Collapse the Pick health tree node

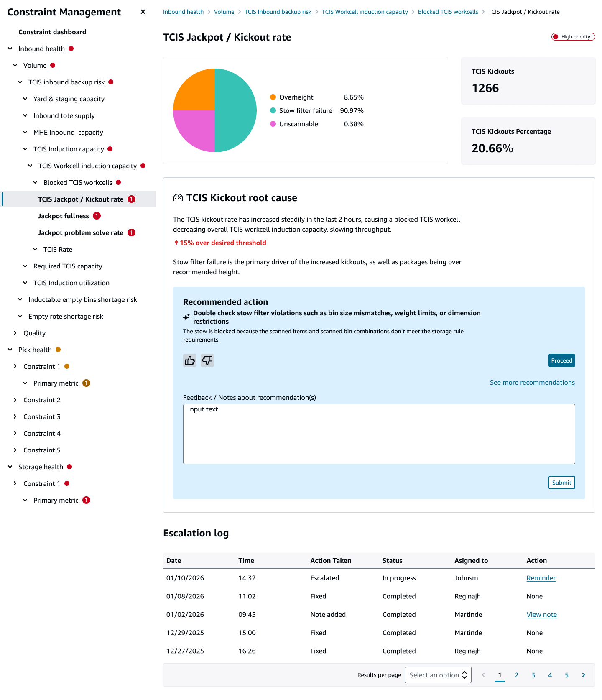coord(10,350)
